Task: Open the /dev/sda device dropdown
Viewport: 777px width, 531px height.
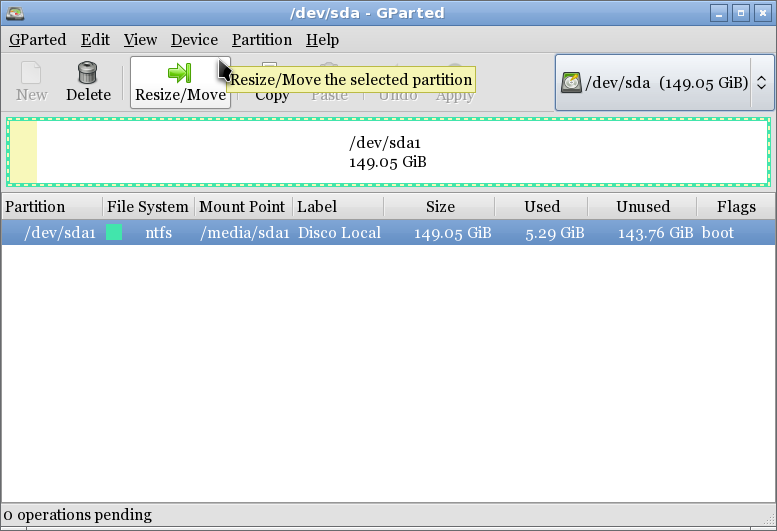Action: (664, 82)
